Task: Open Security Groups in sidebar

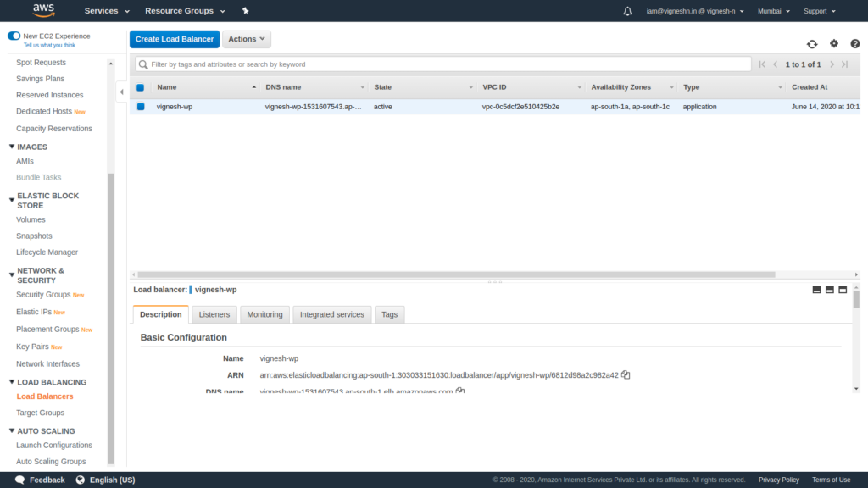Action: click(x=43, y=294)
